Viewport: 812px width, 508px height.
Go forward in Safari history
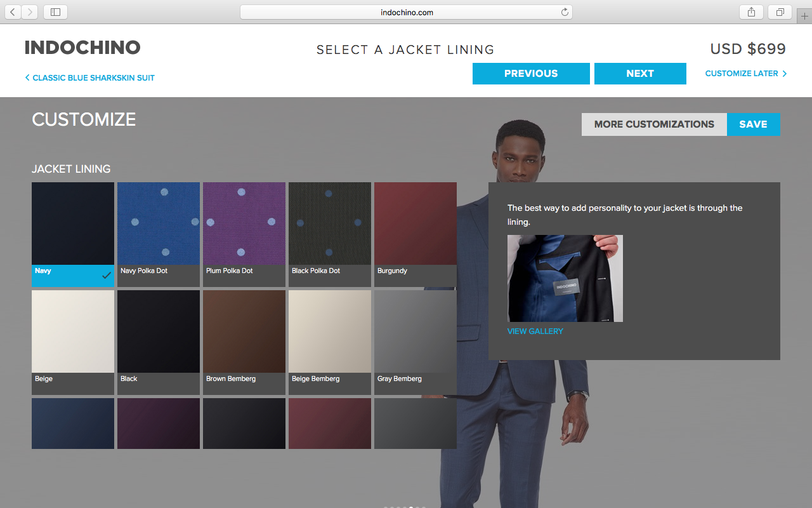[x=30, y=11]
